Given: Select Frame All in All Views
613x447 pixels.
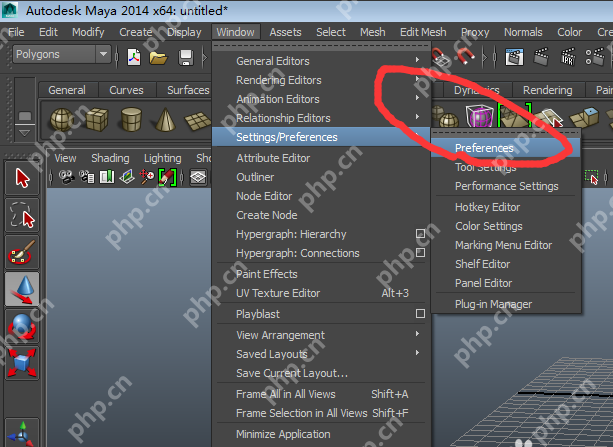Looking at the screenshot, I should coord(321,394).
